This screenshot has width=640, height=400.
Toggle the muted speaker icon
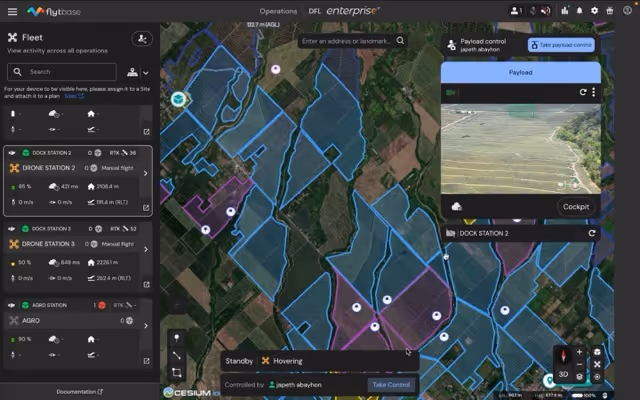[x=545, y=11]
